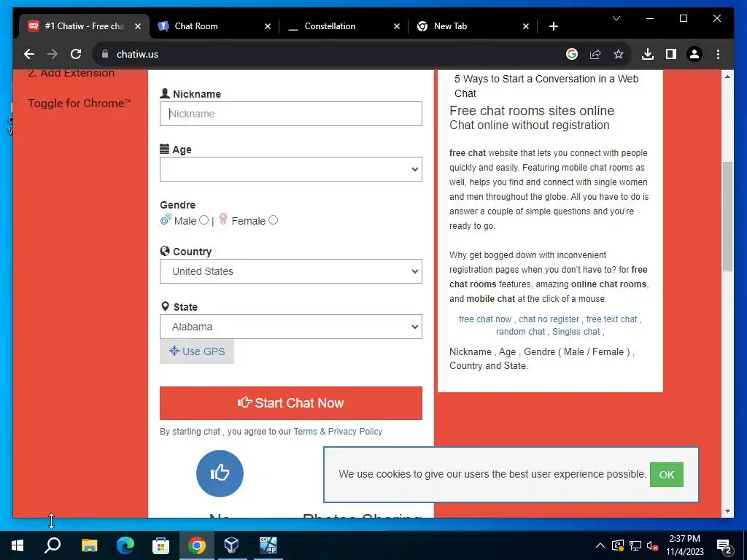Open the Google icon in address bar
The width and height of the screenshot is (747, 560).
pyautogui.click(x=572, y=54)
